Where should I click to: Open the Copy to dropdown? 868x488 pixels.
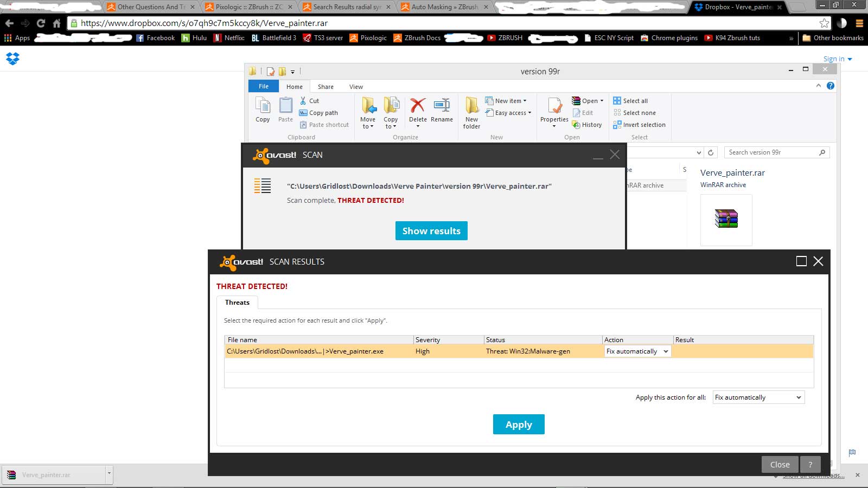tap(391, 113)
